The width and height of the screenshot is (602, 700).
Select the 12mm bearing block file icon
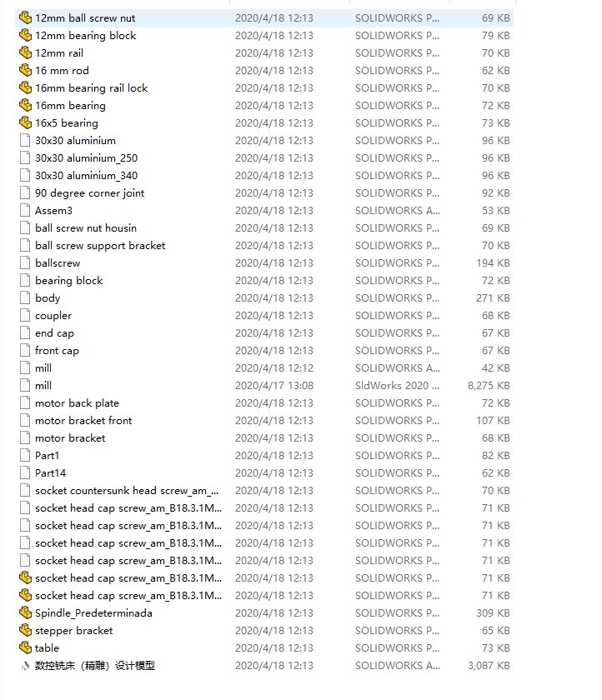click(x=26, y=35)
